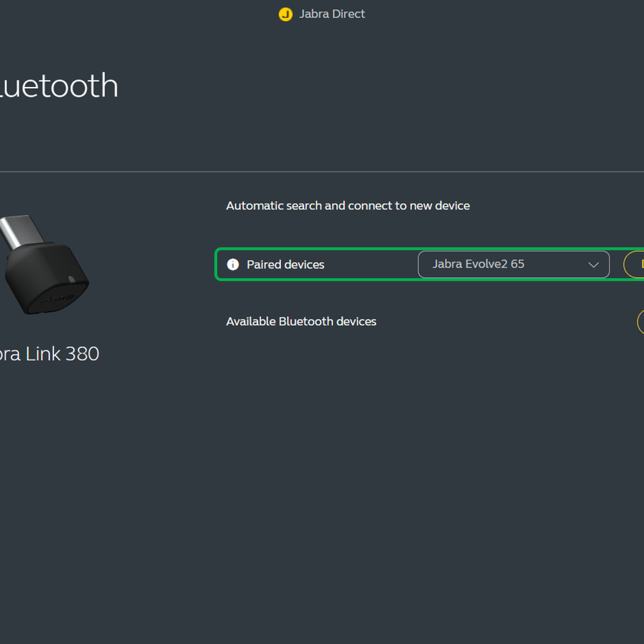644x644 pixels.
Task: Click the Link 380 device name text
Action: [50, 354]
